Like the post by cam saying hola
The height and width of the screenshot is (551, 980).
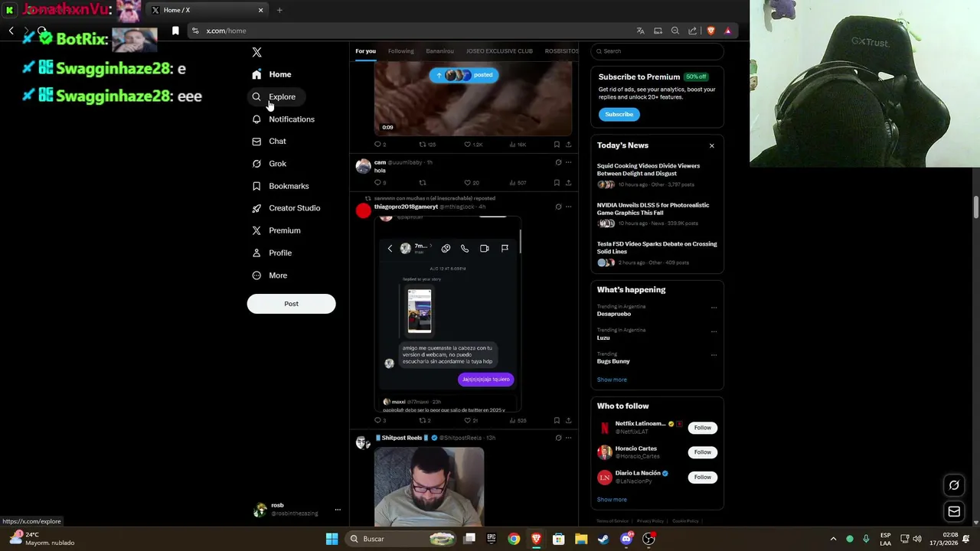pyautogui.click(x=471, y=183)
